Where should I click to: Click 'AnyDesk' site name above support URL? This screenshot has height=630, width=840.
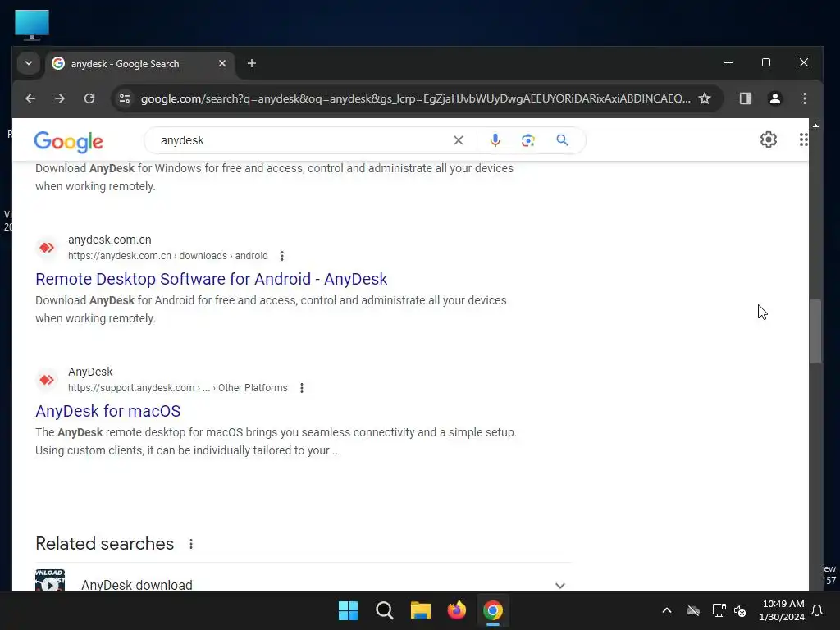click(x=90, y=372)
